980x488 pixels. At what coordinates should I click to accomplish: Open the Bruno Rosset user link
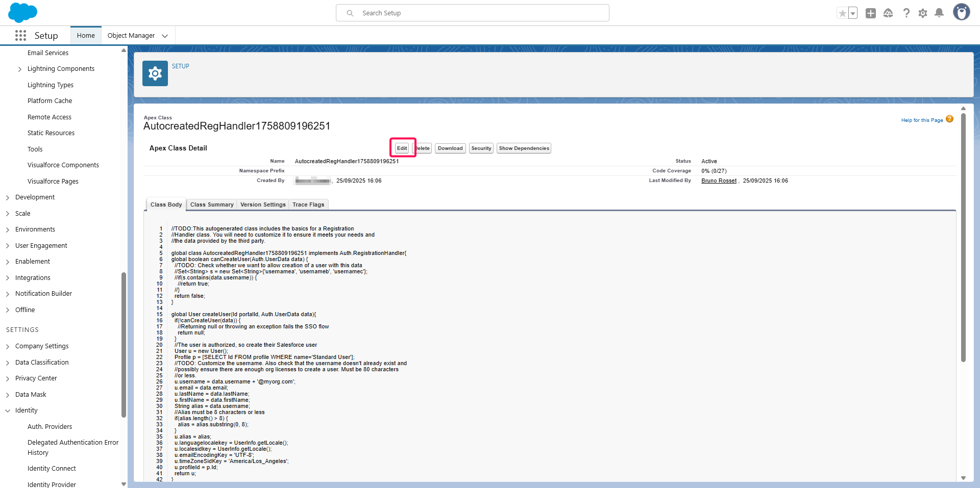pos(719,181)
